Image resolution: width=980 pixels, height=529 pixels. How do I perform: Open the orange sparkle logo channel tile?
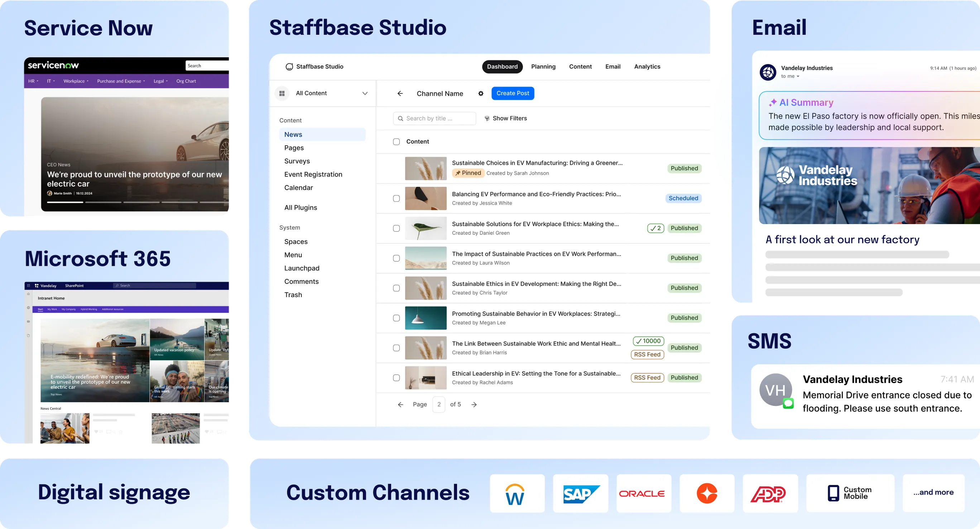(707, 493)
